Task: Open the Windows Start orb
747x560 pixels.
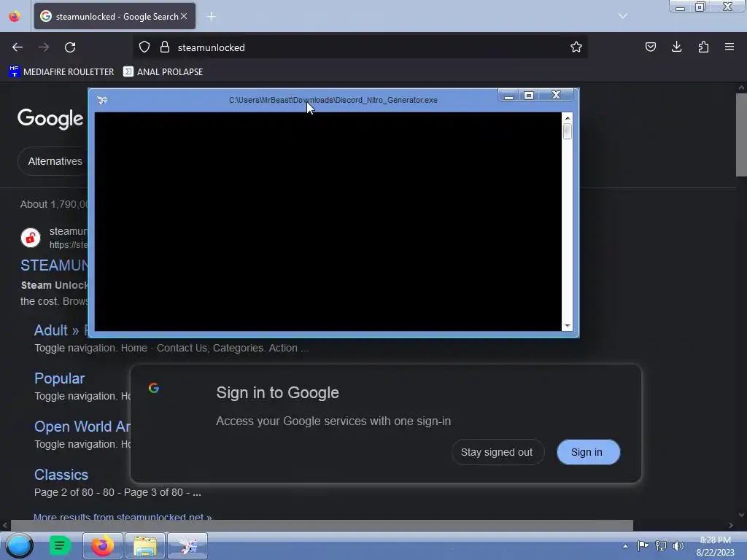Action: 19,545
